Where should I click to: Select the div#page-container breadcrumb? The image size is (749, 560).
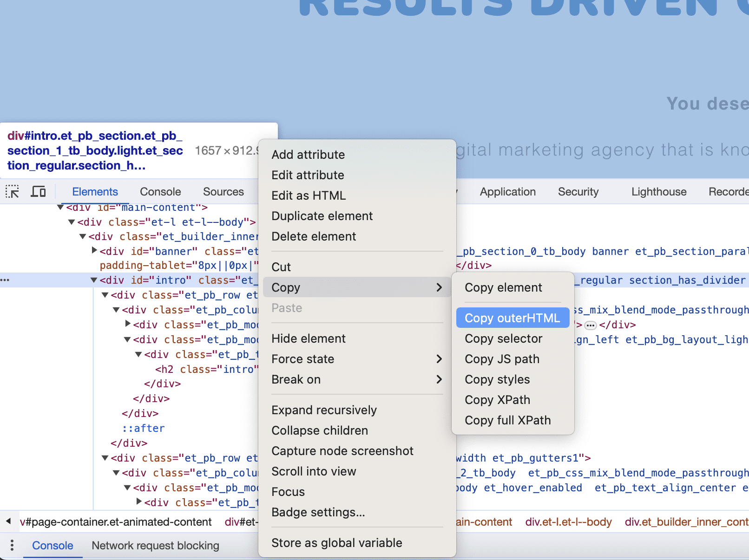coord(115,521)
